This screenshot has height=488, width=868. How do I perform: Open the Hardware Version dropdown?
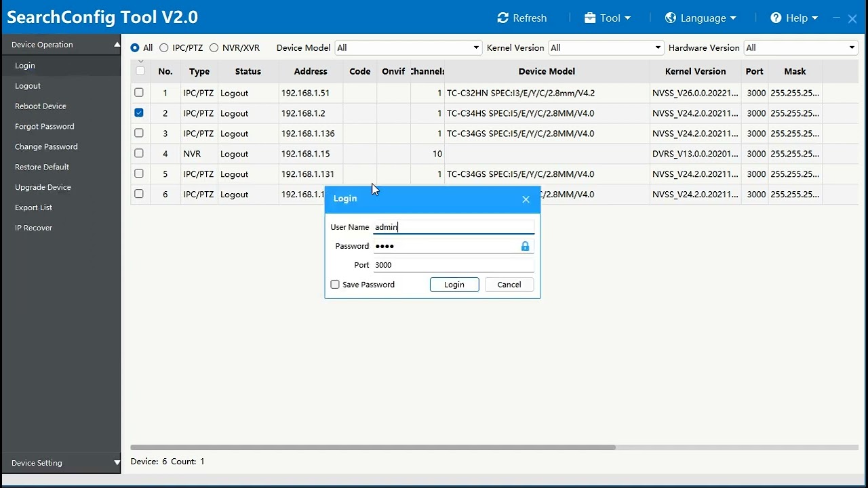801,47
